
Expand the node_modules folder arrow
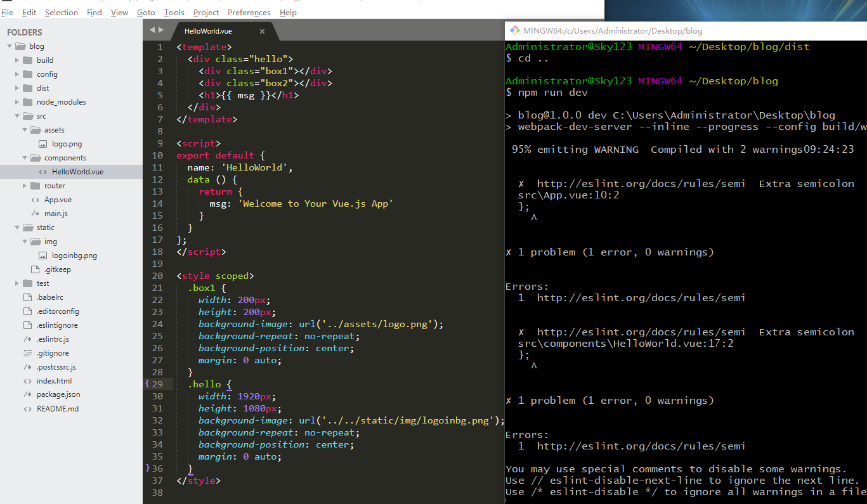pos(17,102)
